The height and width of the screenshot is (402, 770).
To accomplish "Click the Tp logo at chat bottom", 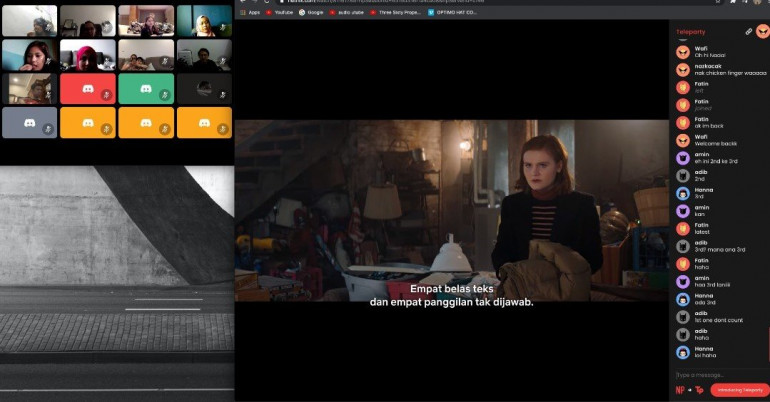I will [x=699, y=390].
